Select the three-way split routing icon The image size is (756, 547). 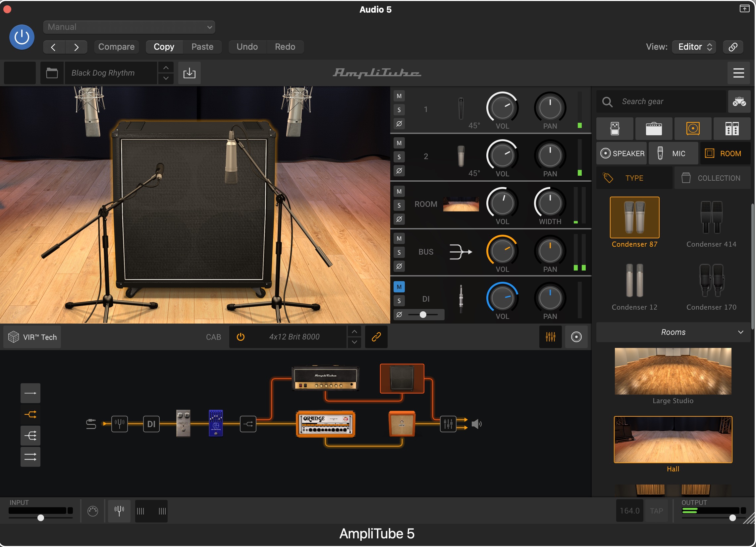click(x=30, y=436)
